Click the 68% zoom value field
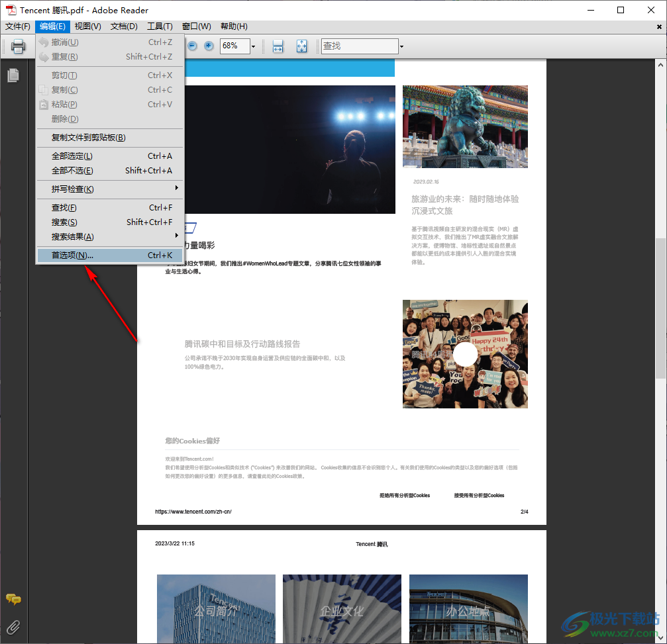Image resolution: width=667 pixels, height=644 pixels. [234, 46]
